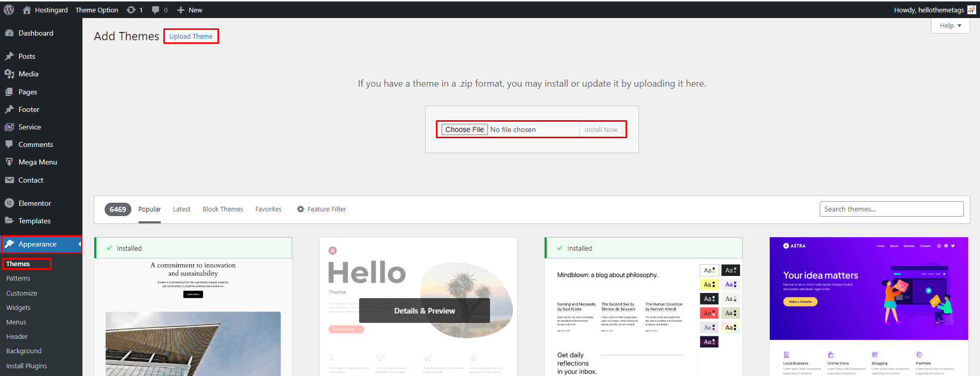Click the Posts pushpin icon
Image resolution: width=980 pixels, height=376 pixels.
pos(9,56)
